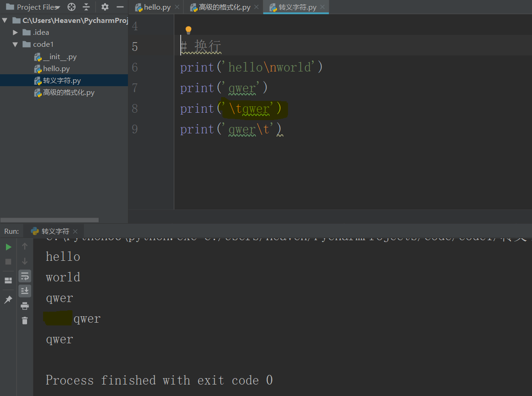Click the up arrow in run toolbar

tap(25, 246)
